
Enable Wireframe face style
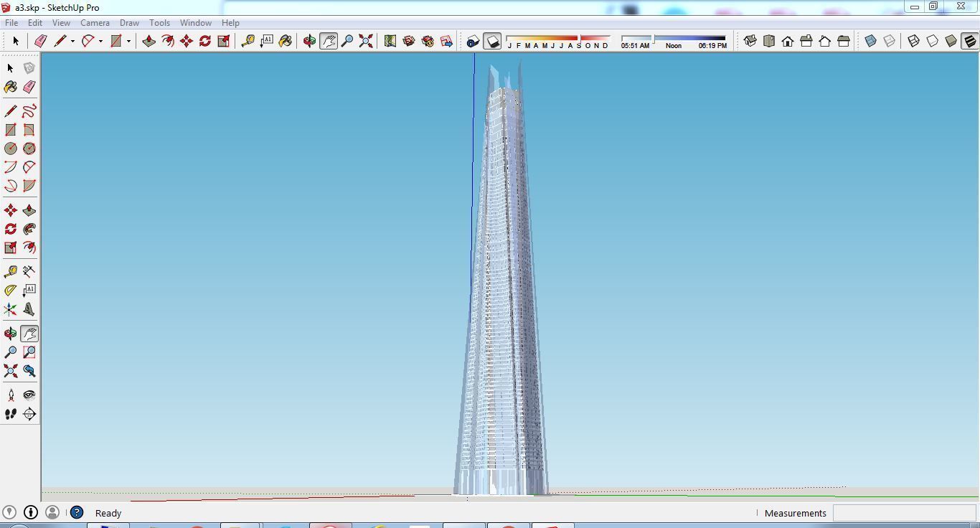click(913, 42)
